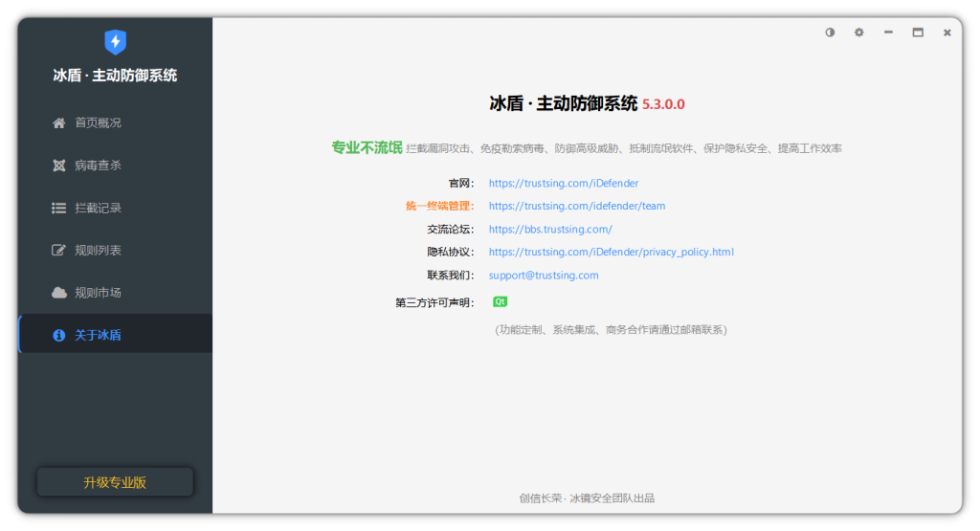Visit the idefender/team management link
The width and height of the screenshot is (980, 531).
pyautogui.click(x=576, y=206)
